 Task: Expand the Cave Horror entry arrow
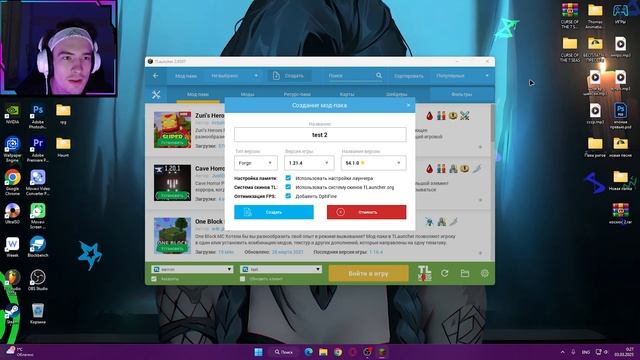pyautogui.click(x=480, y=200)
